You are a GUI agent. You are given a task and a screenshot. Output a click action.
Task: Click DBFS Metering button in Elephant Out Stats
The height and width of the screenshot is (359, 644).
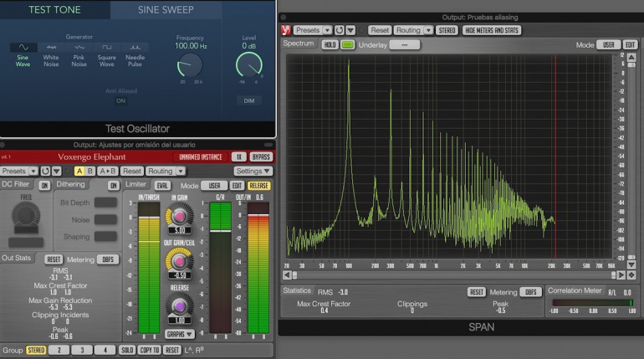click(x=108, y=259)
